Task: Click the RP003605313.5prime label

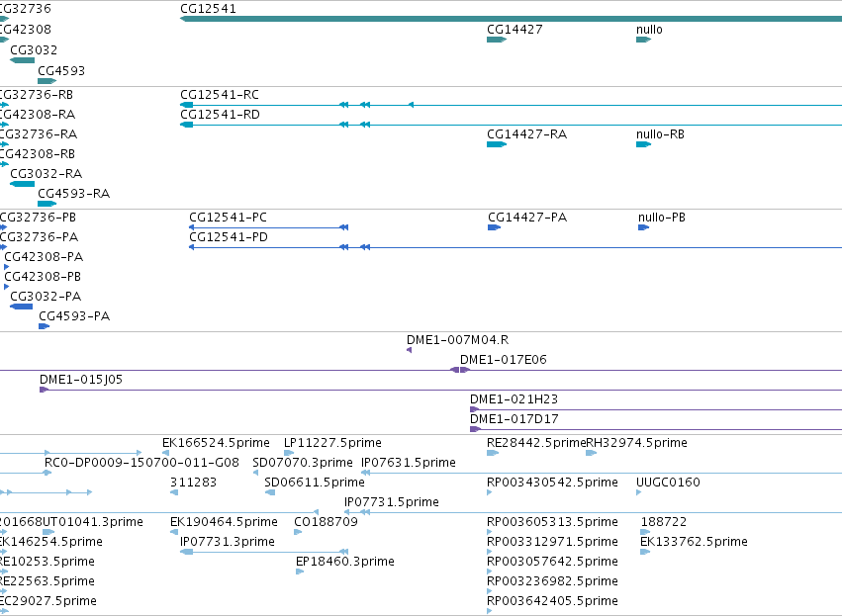Action: [x=552, y=523]
